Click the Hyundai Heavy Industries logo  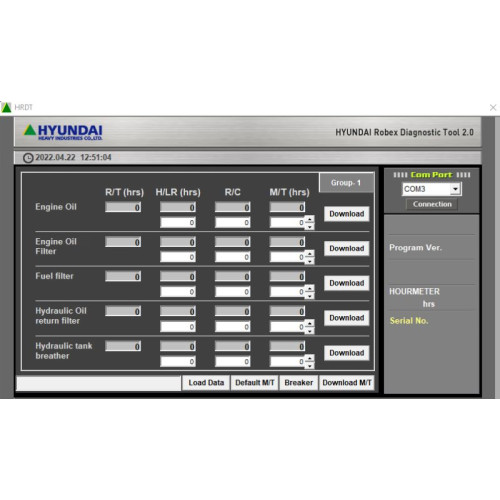(63, 132)
